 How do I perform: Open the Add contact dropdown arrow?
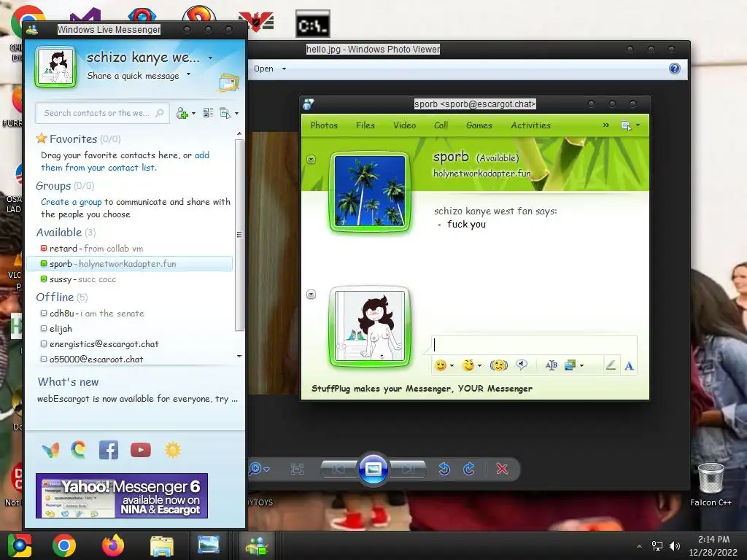click(193, 113)
